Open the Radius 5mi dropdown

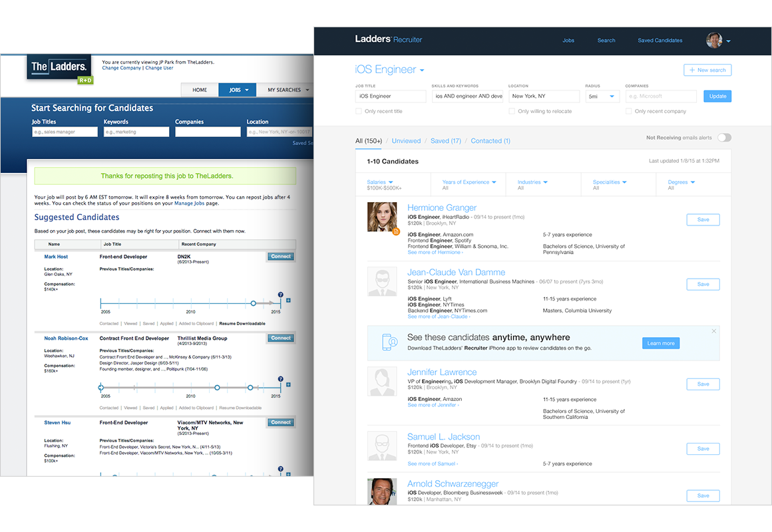tap(602, 96)
